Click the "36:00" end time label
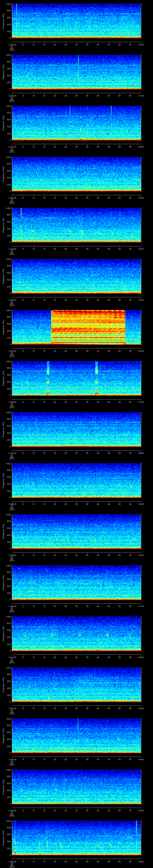153x868 pixels. point(141,351)
